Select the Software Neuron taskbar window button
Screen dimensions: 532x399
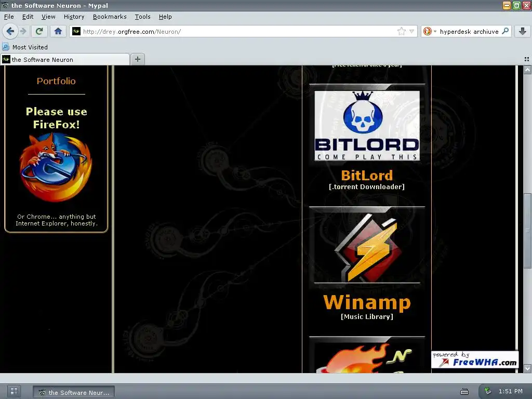74,393
